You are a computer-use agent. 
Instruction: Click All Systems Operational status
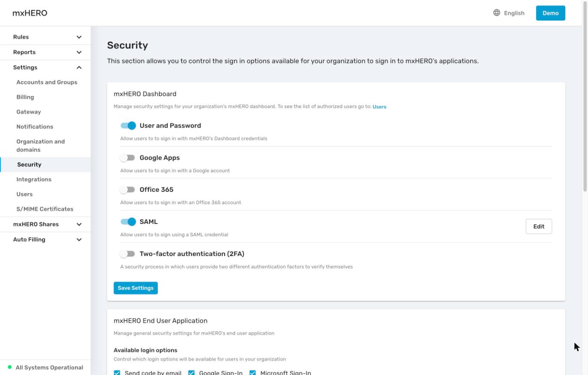pos(49,367)
